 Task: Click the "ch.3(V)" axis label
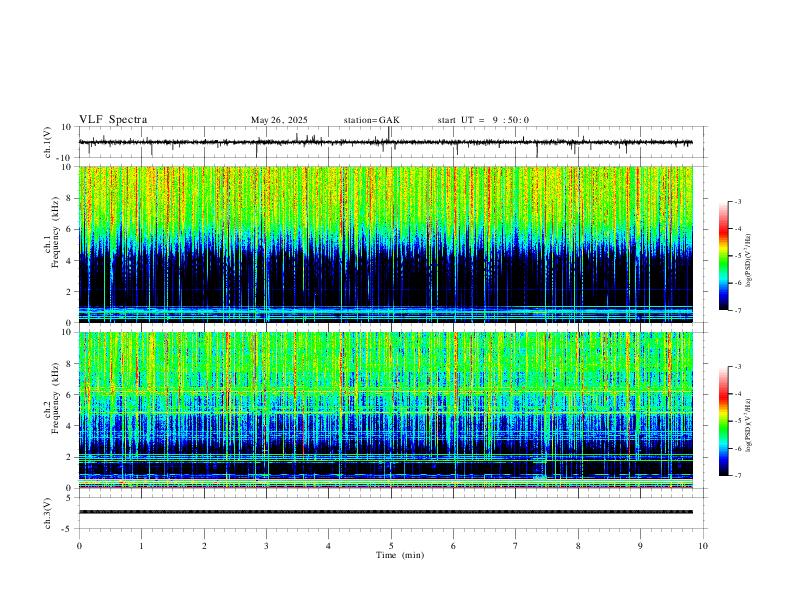pos(48,513)
